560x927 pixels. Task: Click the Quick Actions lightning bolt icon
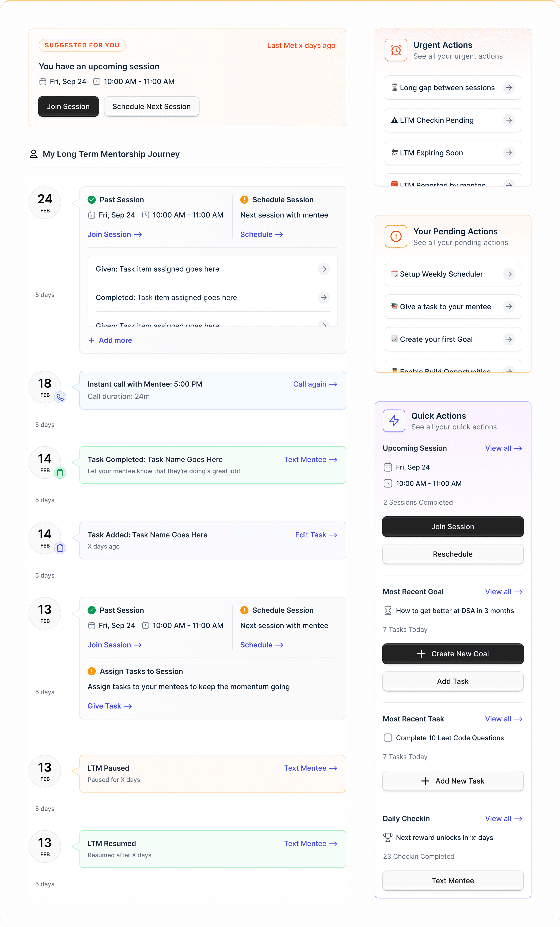click(394, 420)
